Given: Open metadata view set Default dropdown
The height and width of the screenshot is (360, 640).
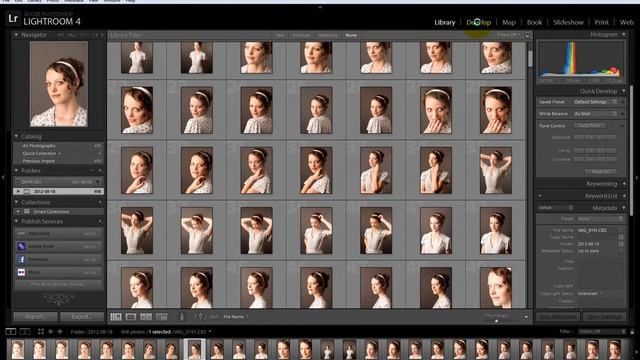Looking at the screenshot, I should [x=556, y=208].
